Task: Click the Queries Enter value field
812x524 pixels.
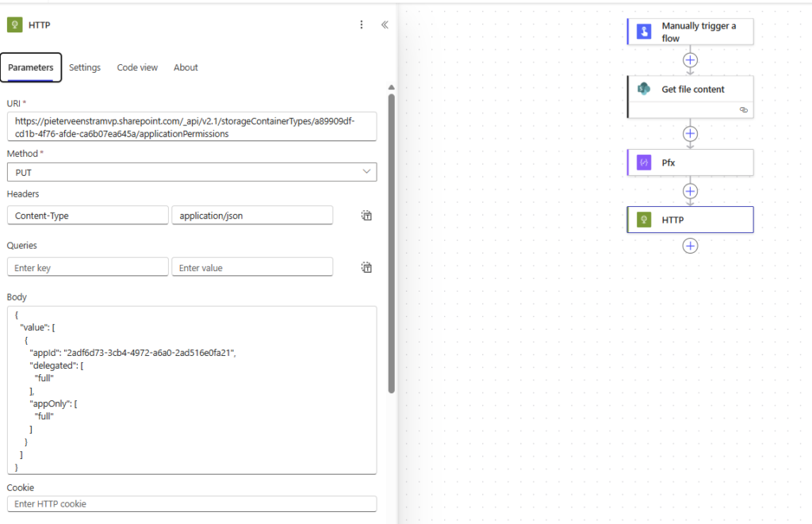Action: tap(252, 267)
